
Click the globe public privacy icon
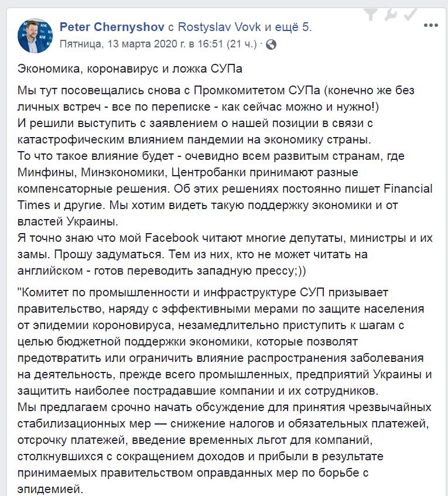click(x=271, y=44)
